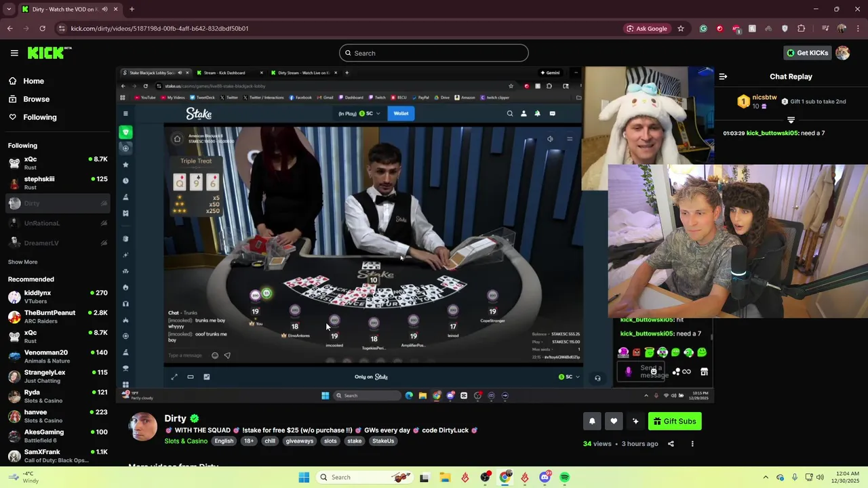Open TheBurntPeanut in Recommended list
The image size is (868, 488).
point(58,317)
